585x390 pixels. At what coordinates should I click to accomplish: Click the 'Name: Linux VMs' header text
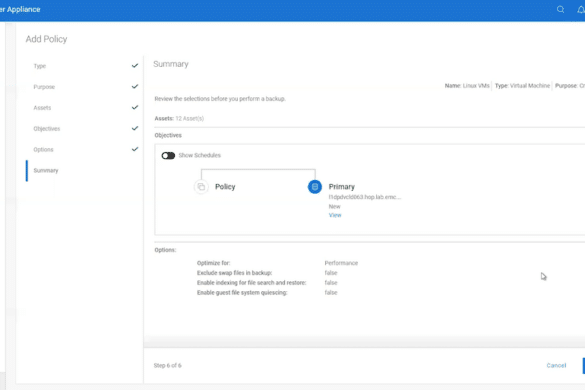coord(467,86)
